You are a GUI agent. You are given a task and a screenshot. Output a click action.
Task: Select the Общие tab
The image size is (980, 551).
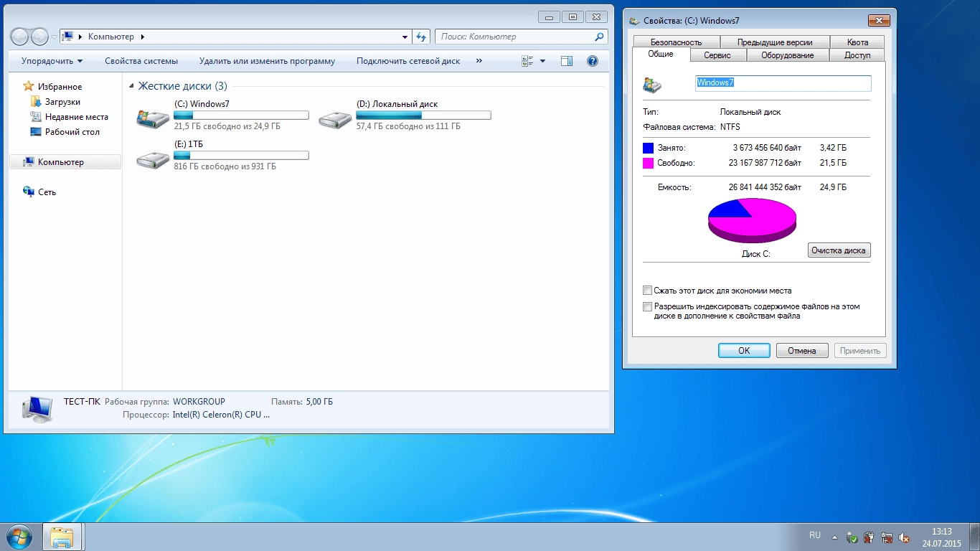point(661,55)
